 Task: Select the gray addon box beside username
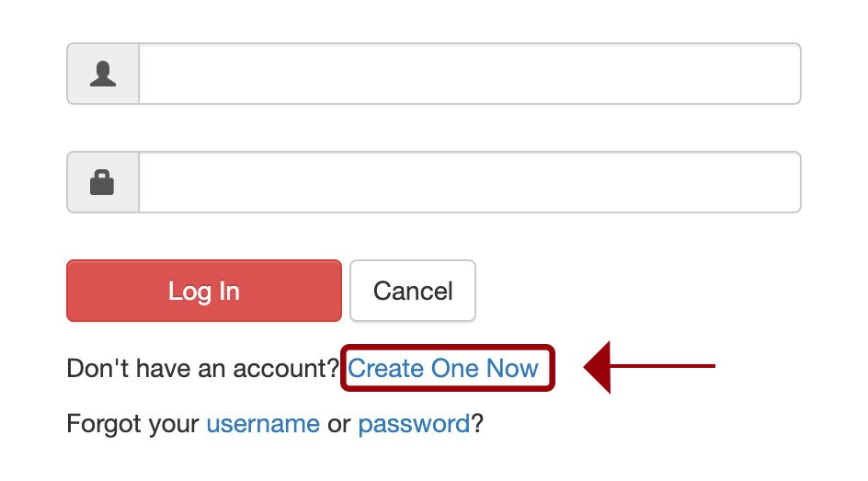click(103, 74)
